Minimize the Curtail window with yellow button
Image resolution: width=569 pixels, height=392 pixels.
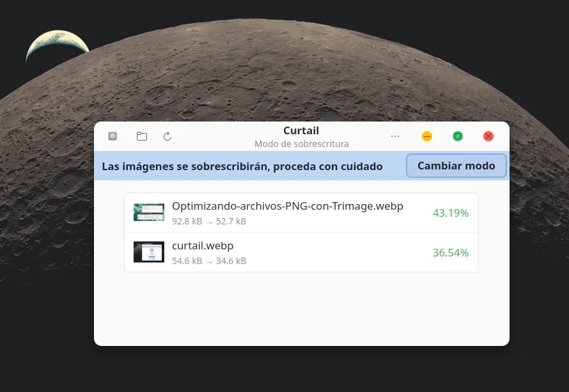tap(427, 136)
